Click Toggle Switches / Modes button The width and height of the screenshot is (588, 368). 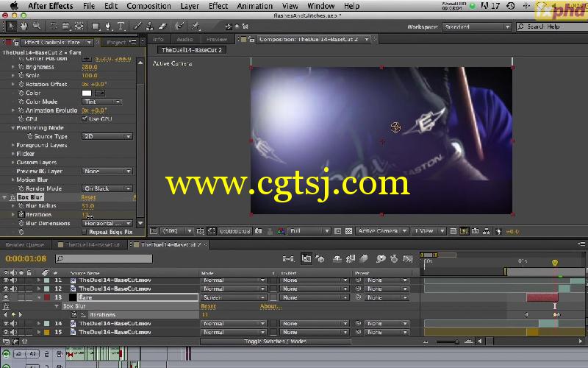(x=275, y=342)
